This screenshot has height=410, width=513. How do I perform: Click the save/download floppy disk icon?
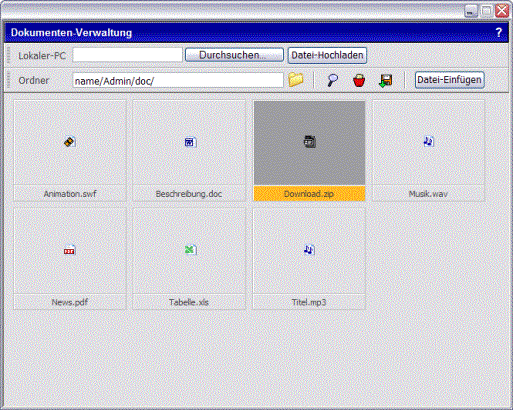(386, 81)
